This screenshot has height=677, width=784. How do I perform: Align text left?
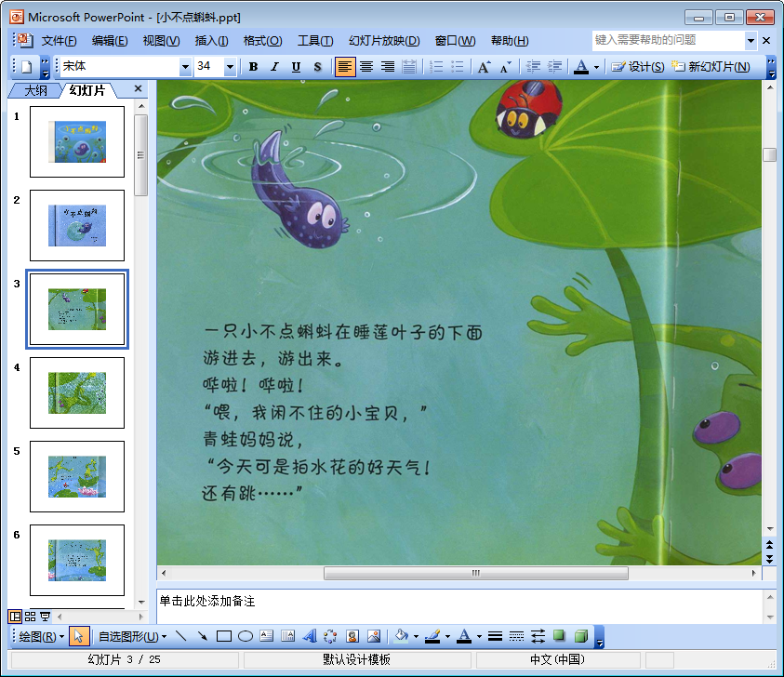345,67
